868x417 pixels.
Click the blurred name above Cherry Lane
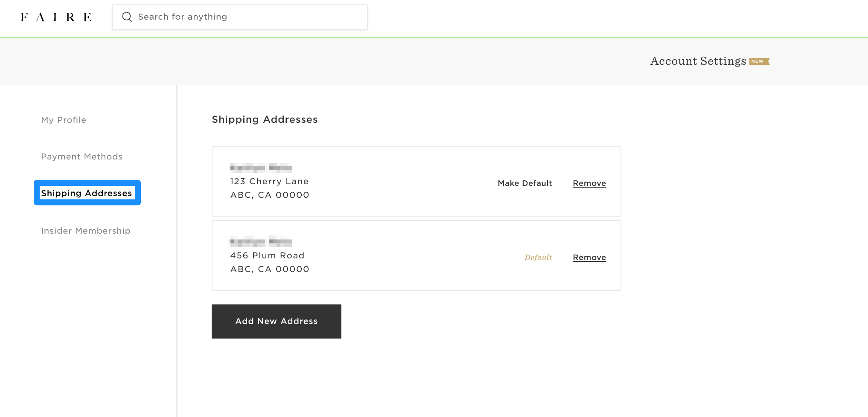(261, 168)
